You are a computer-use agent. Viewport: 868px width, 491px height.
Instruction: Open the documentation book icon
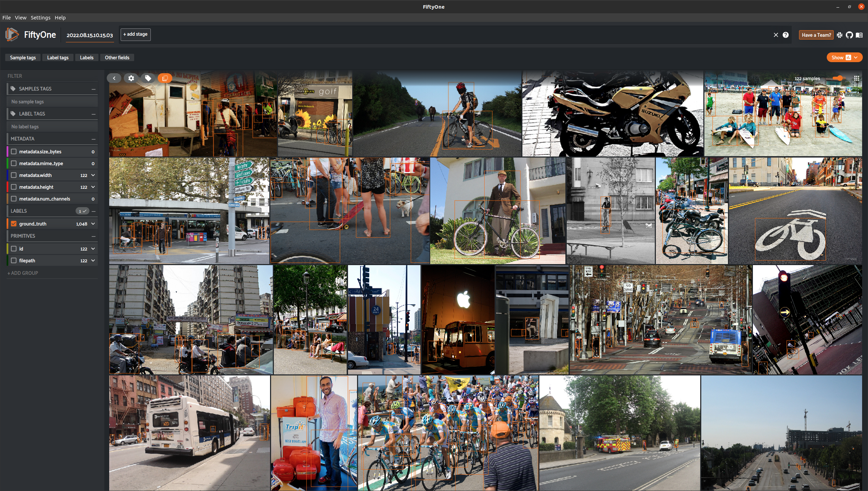tap(859, 35)
